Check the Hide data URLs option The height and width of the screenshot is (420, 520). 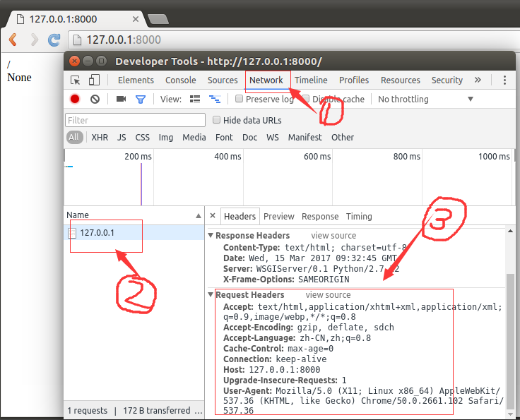point(217,120)
